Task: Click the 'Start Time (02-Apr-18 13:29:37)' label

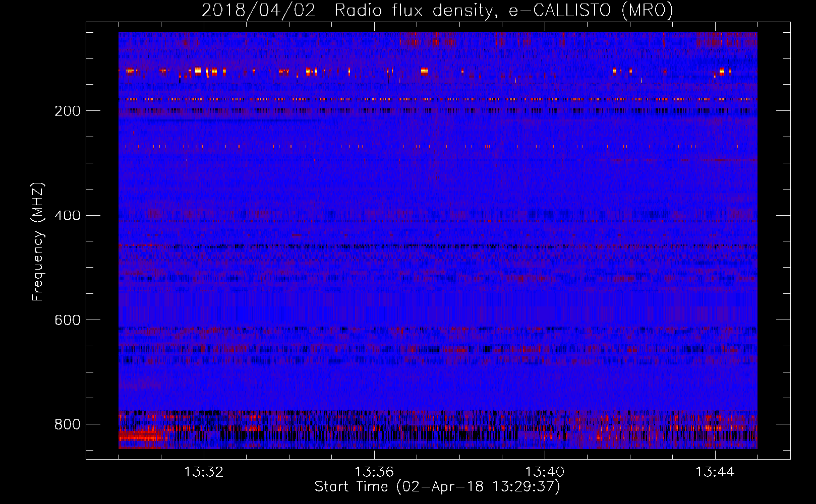Action: (437, 487)
